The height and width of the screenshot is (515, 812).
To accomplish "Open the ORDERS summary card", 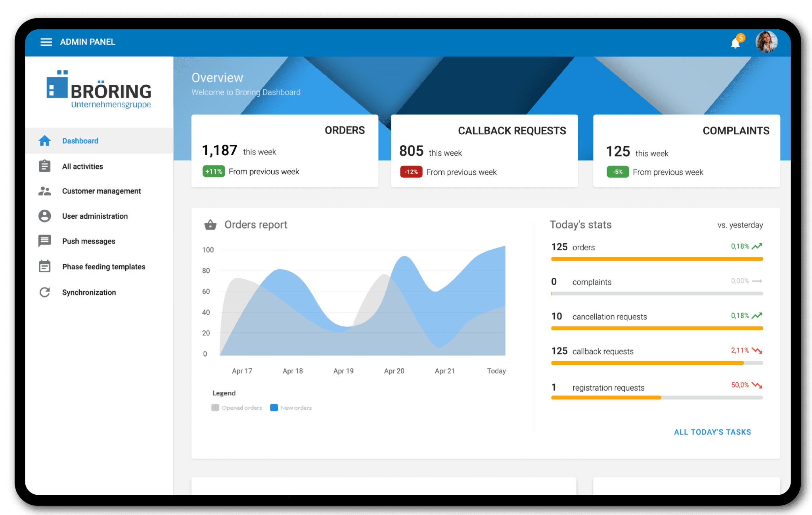I will 284,151.
